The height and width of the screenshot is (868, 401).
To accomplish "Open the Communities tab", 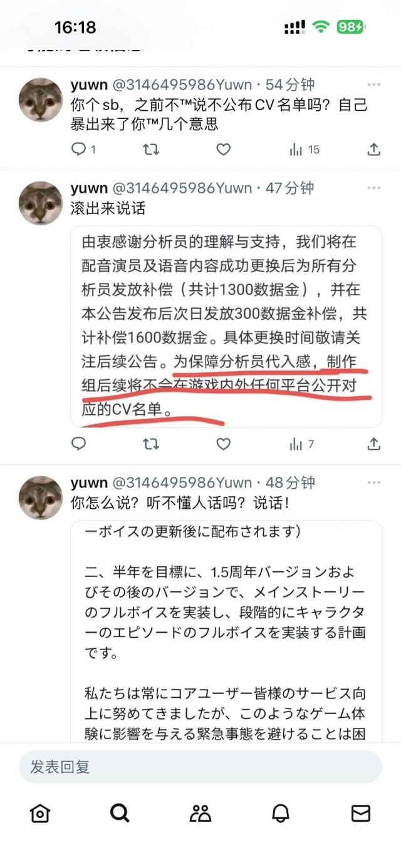I will (200, 813).
